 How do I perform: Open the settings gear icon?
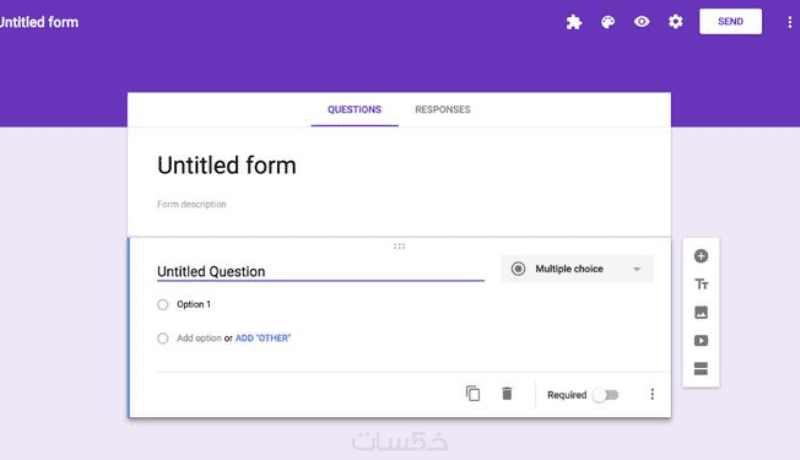[676, 22]
